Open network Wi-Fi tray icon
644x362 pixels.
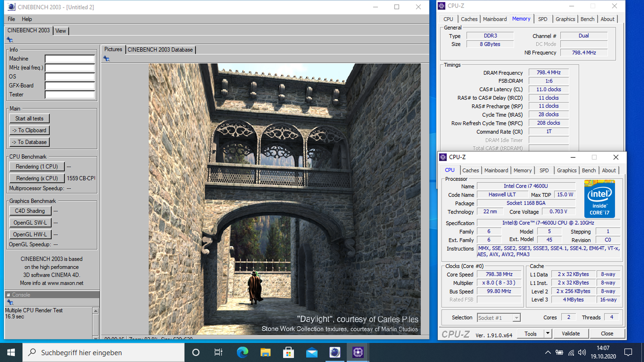coord(571,352)
